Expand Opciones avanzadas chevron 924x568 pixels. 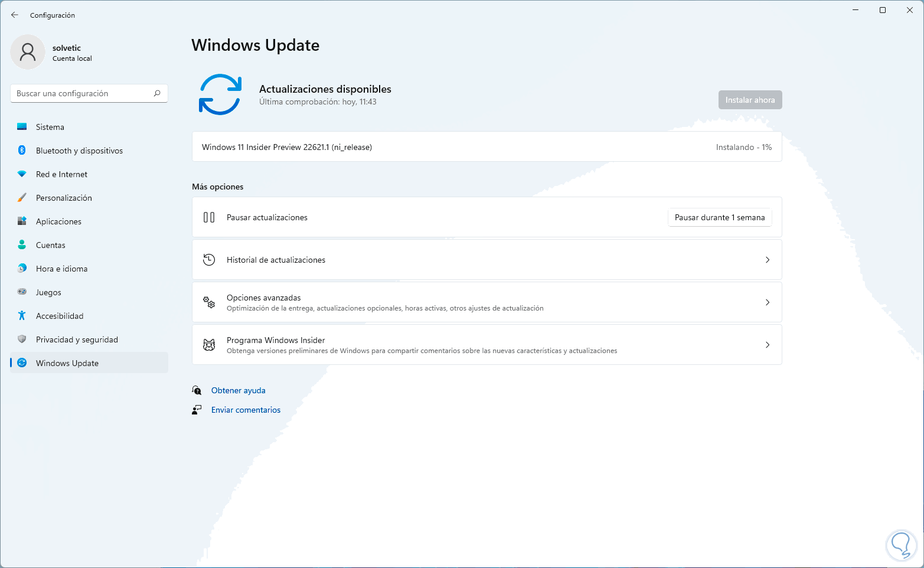(768, 302)
